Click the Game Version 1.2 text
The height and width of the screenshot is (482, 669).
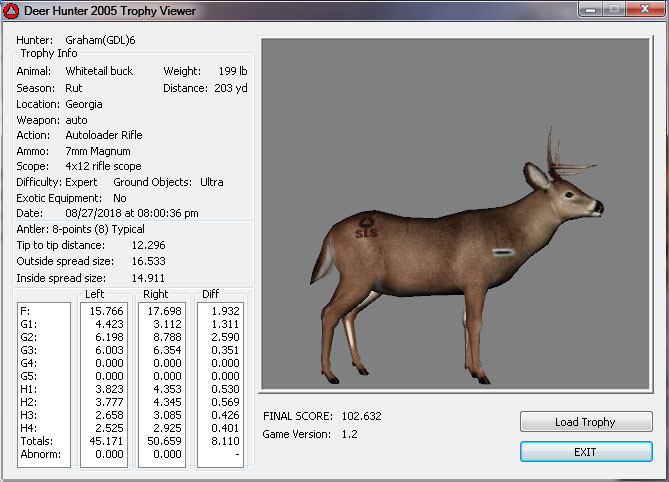tap(310, 434)
